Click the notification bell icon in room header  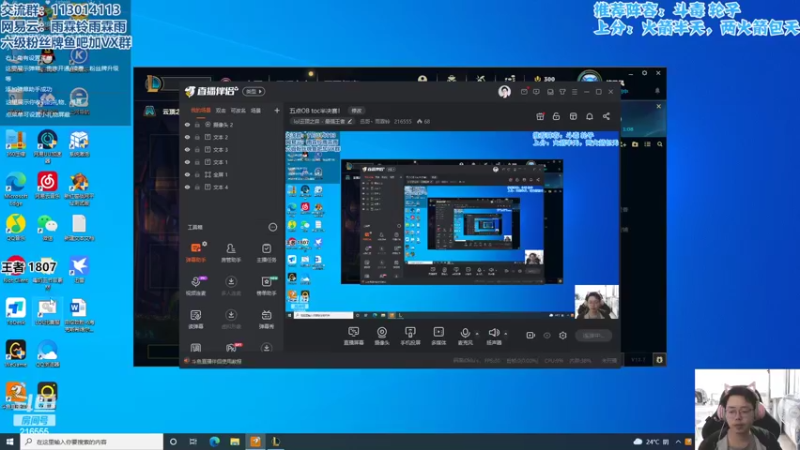point(589,116)
